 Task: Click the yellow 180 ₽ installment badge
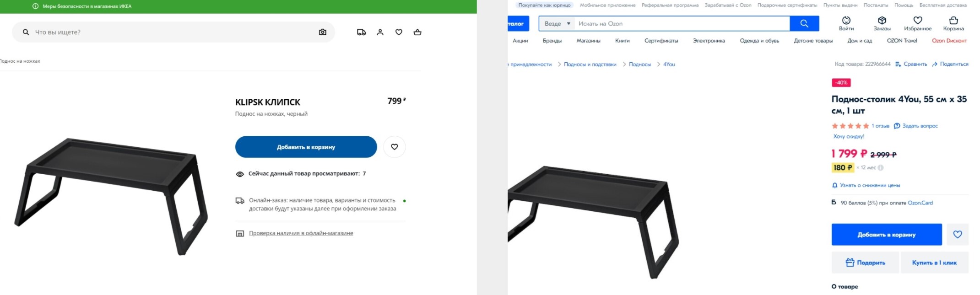(843, 168)
